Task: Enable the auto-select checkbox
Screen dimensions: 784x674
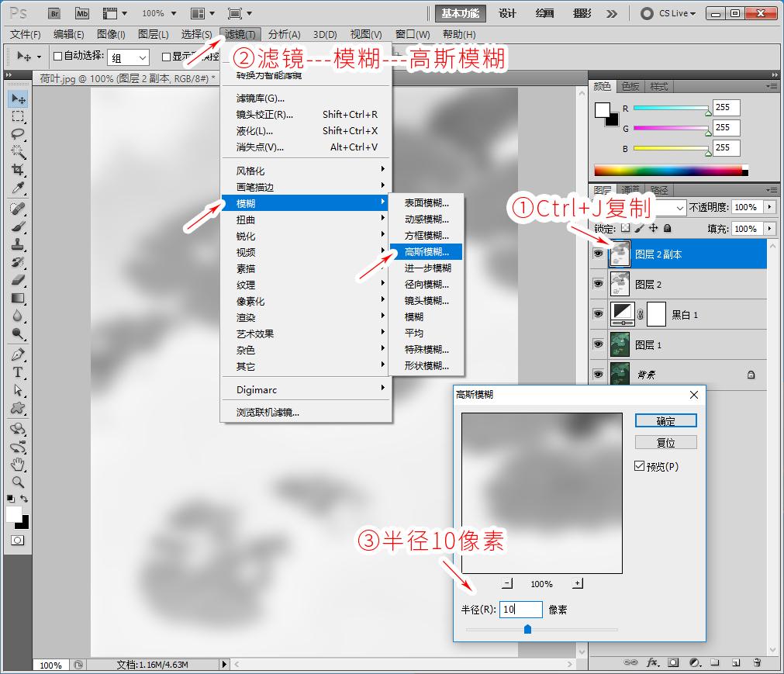Action: 57,56
